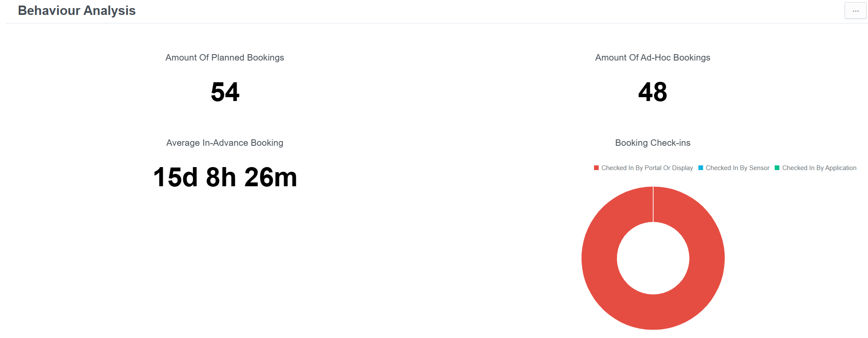Open the Behaviour Analysis ellipsis options menu
Screen dimensions: 868x338
coord(855,11)
